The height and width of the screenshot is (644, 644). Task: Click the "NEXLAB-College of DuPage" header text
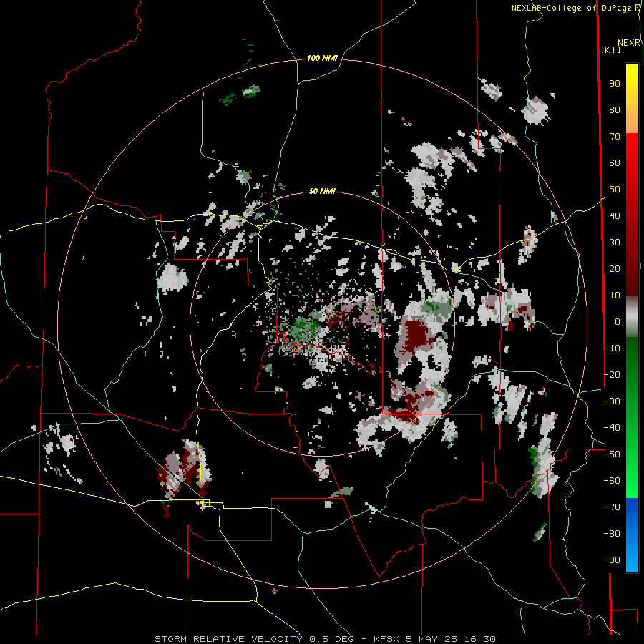click(572, 8)
